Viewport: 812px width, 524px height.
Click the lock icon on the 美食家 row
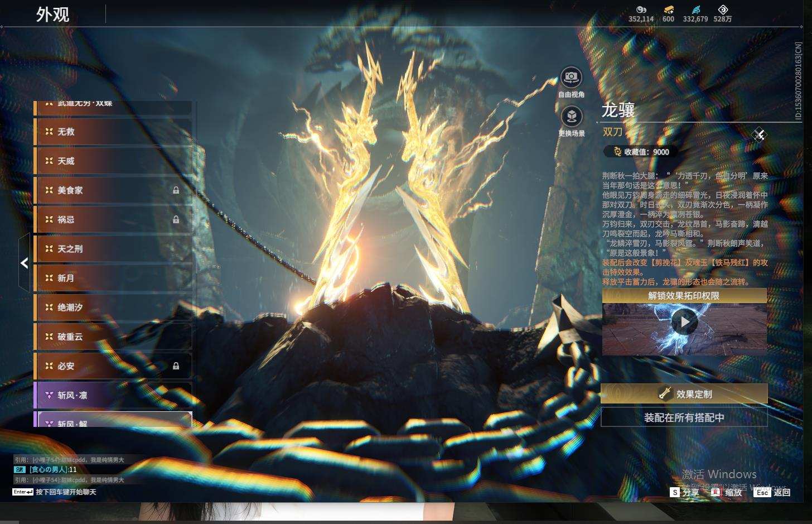[176, 190]
